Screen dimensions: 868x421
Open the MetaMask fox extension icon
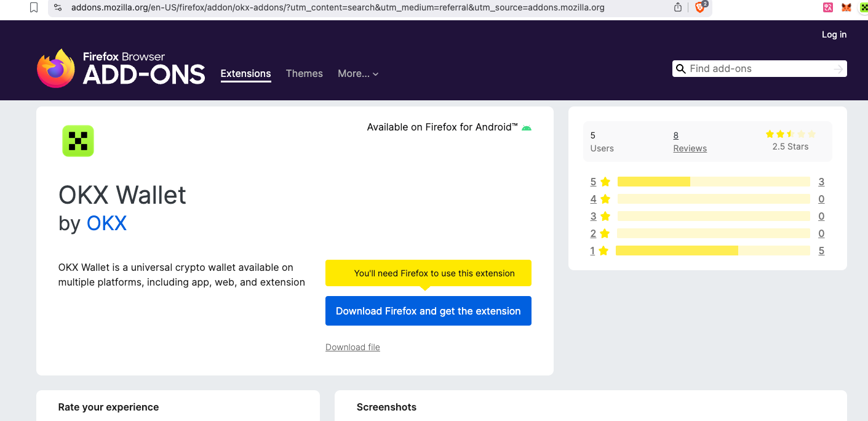846,7
